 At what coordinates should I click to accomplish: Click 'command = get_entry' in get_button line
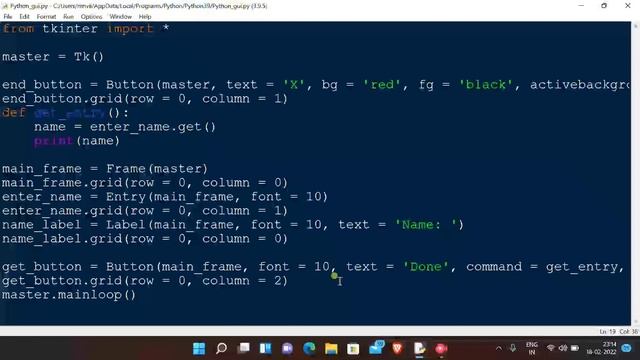pos(542,267)
